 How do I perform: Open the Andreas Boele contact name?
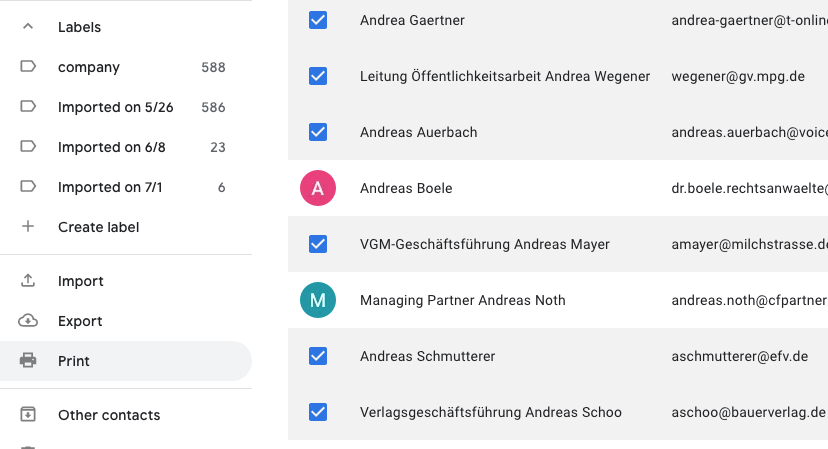[406, 188]
